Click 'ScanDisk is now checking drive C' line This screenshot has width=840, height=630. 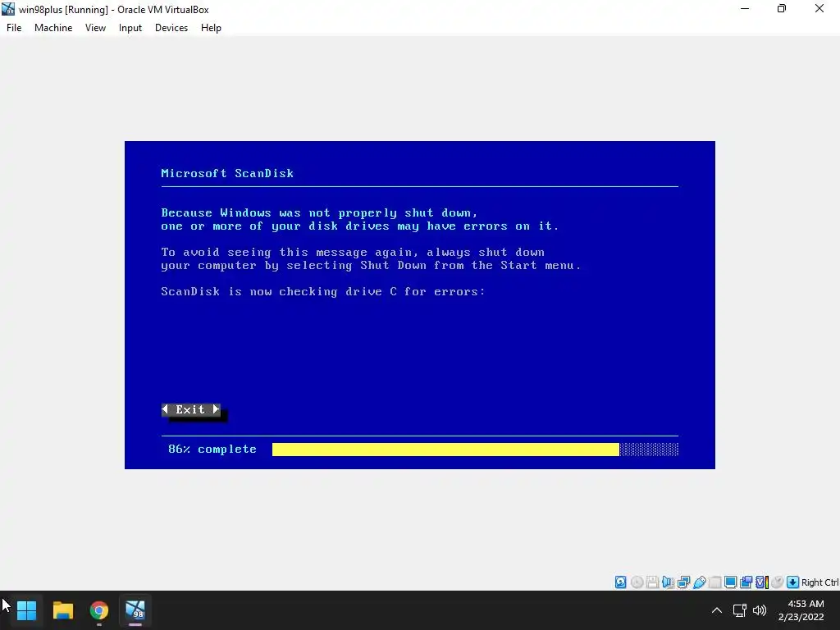pos(323,292)
